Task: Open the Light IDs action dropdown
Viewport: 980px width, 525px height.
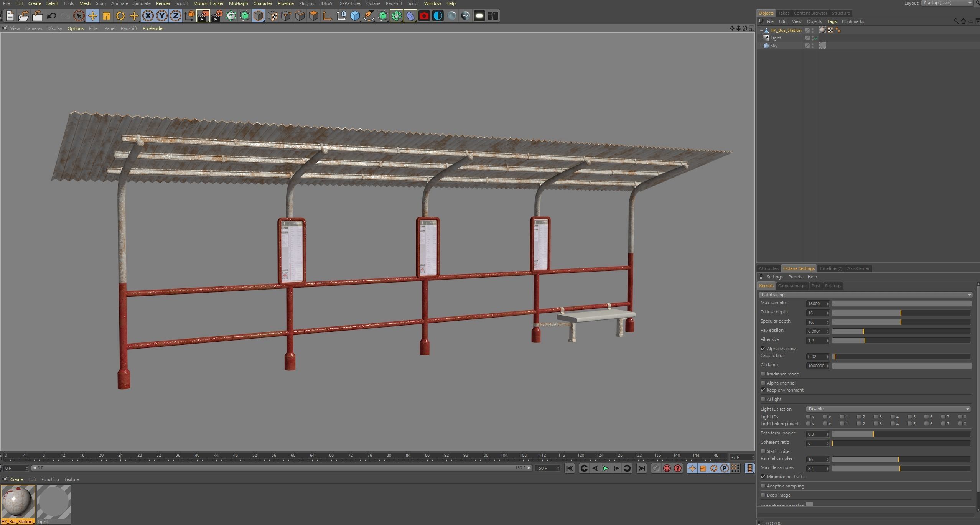Action: [888, 409]
